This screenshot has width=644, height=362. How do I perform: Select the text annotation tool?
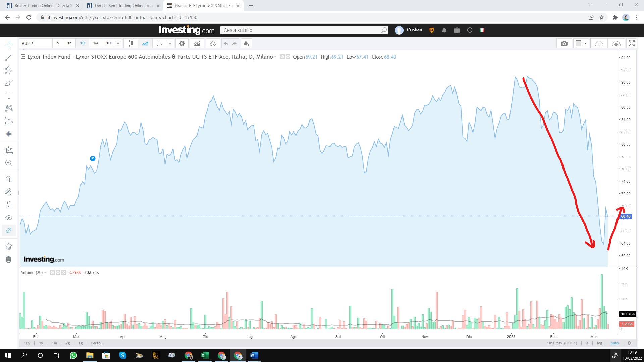[x=9, y=96]
